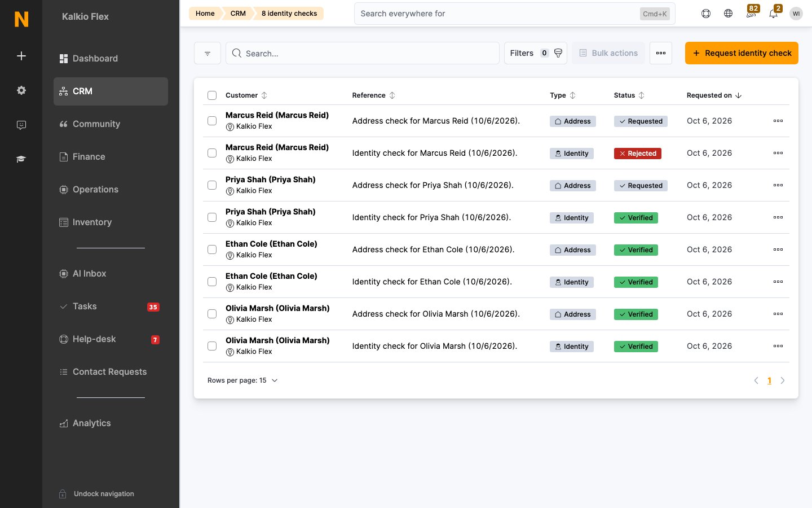The width and height of the screenshot is (812, 508).
Task: Select Marcus Reid identity check row checkbox
Action: [x=212, y=153]
